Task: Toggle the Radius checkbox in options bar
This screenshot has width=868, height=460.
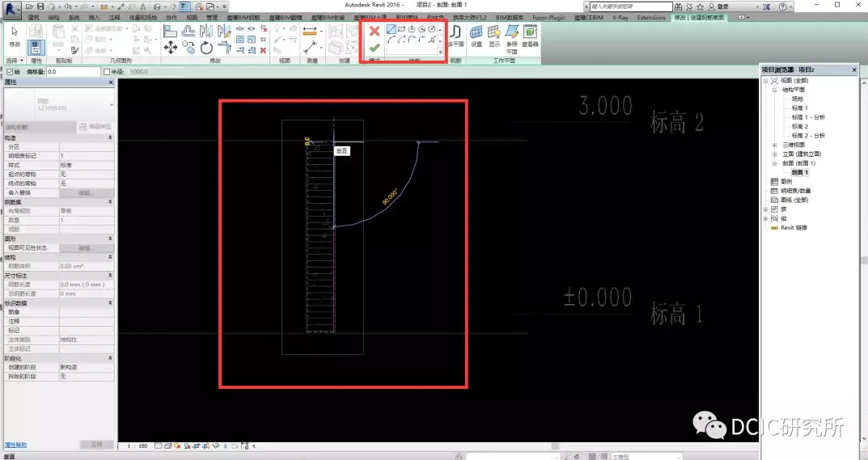Action: pyautogui.click(x=108, y=72)
